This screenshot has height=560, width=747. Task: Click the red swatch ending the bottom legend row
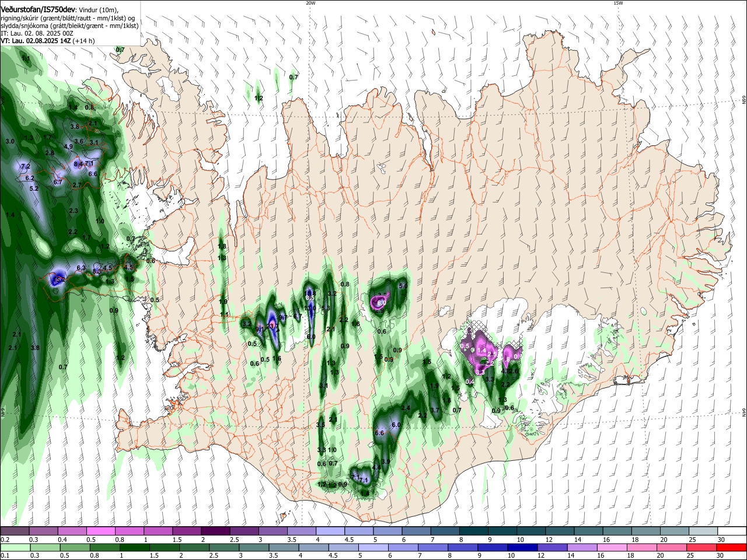pos(731,548)
